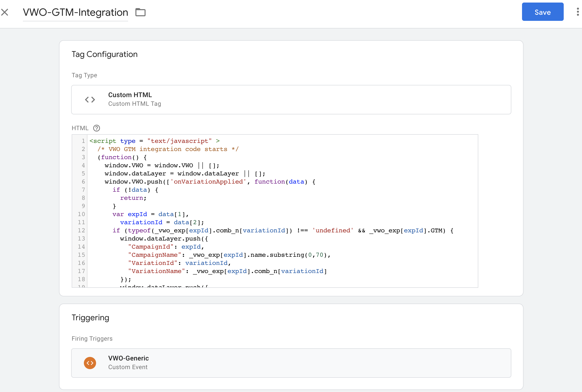Click the Tag Type label
The image size is (582, 392).
(84, 75)
